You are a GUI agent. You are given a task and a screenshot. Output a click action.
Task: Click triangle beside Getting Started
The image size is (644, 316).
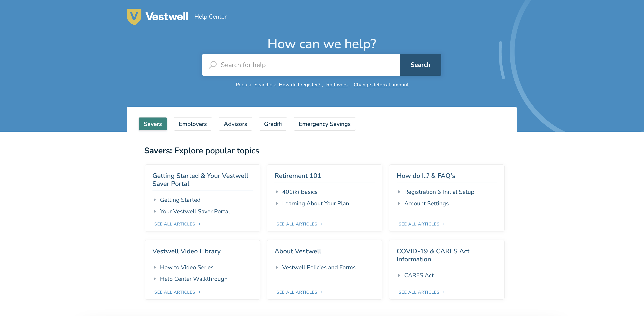(x=155, y=200)
